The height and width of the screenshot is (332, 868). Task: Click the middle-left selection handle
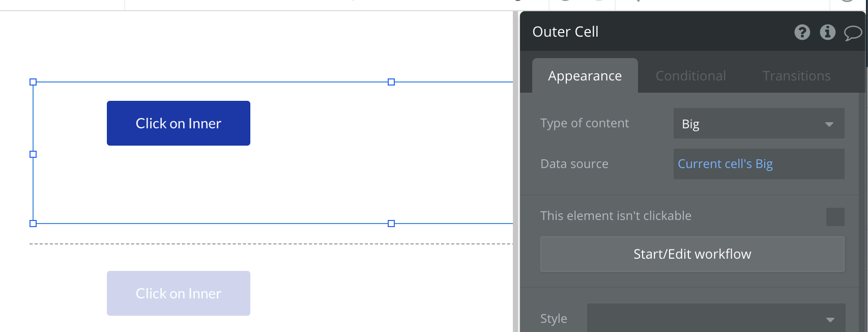point(33,154)
